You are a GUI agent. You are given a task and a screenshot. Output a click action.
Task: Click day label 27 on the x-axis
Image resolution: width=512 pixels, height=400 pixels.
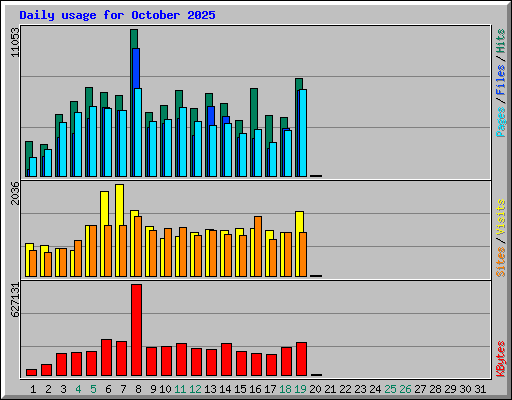[420, 389]
